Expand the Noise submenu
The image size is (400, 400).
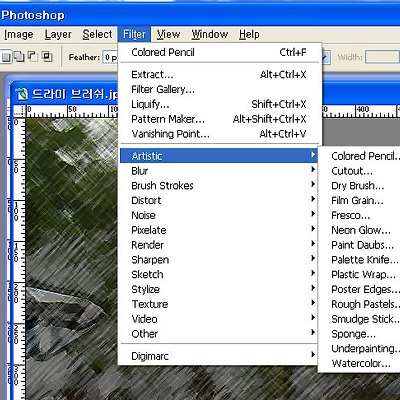tap(219, 215)
